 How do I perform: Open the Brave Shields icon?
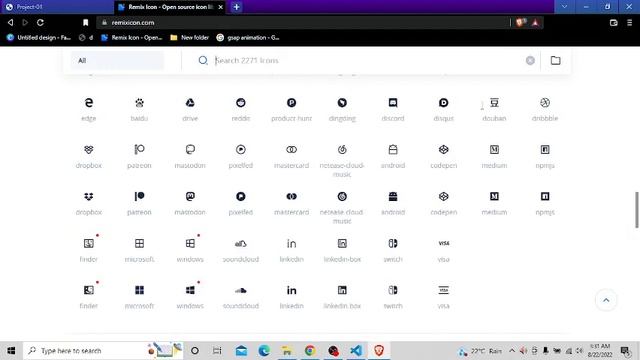(520, 22)
